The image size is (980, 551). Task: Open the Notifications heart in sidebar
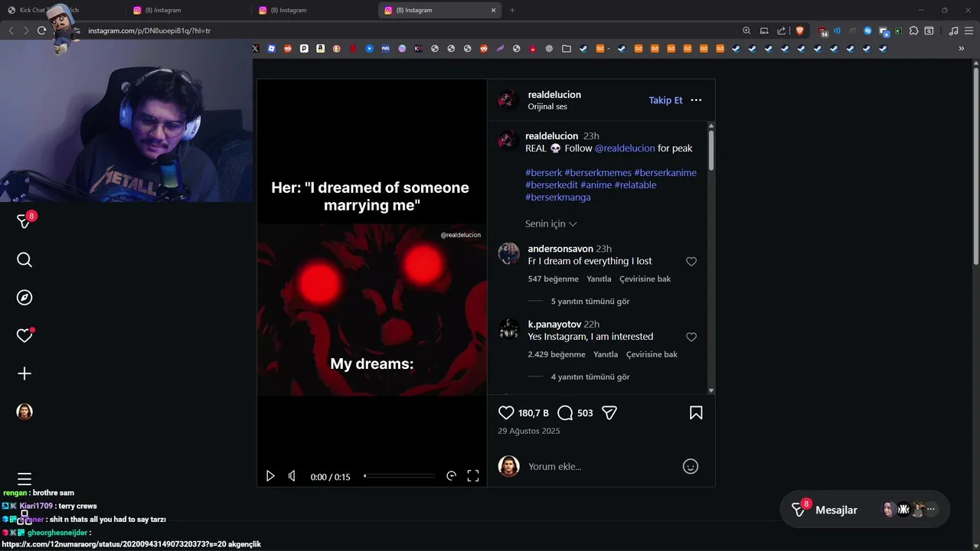(x=24, y=335)
